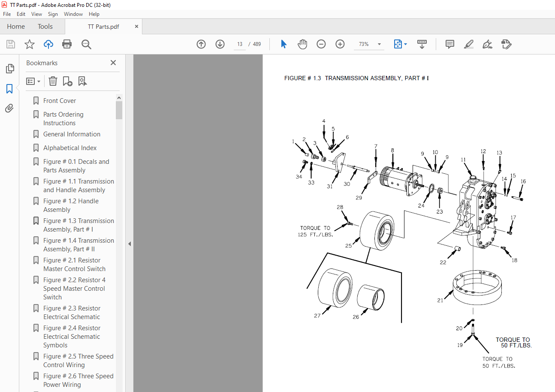Go to previous page with up arrow

(201, 44)
